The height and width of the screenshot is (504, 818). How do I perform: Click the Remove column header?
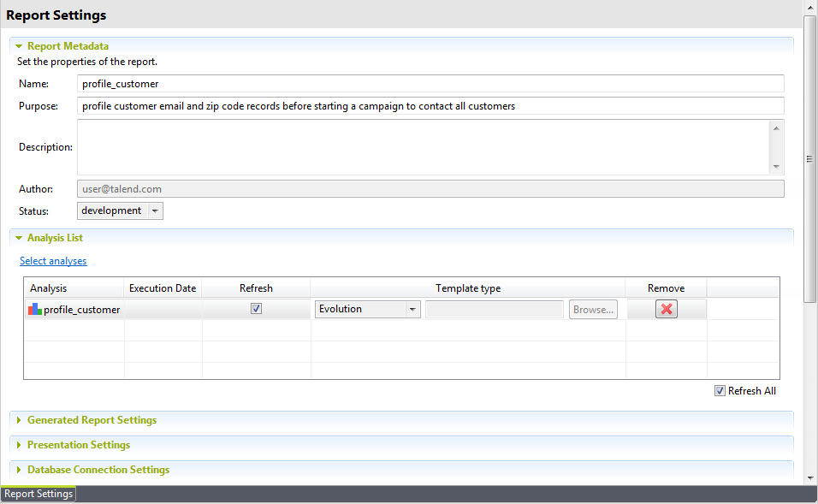pyautogui.click(x=667, y=288)
